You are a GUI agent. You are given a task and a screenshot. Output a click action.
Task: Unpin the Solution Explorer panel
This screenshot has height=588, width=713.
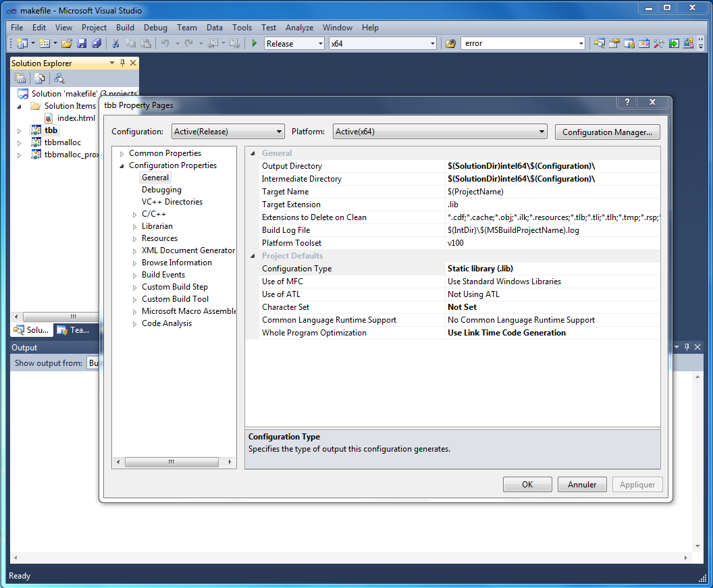[x=122, y=62]
